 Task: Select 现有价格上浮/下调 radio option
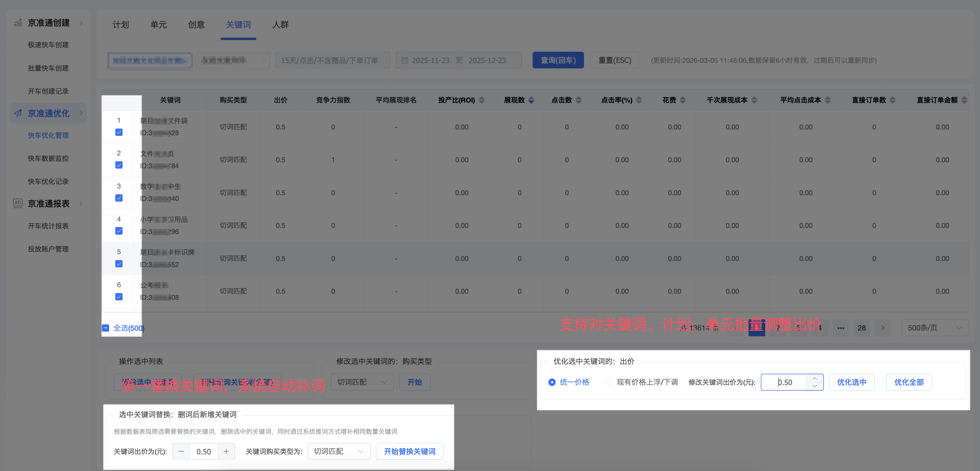coord(609,382)
